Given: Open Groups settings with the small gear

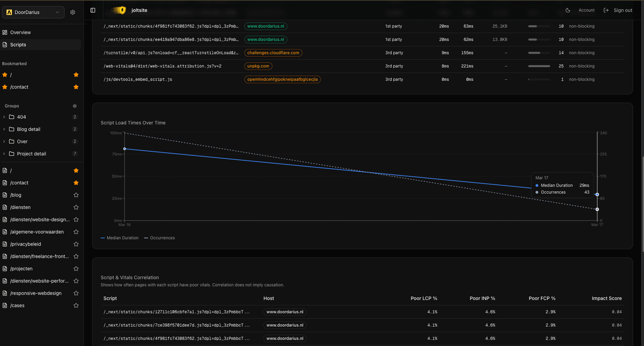Looking at the screenshot, I should coord(74,106).
